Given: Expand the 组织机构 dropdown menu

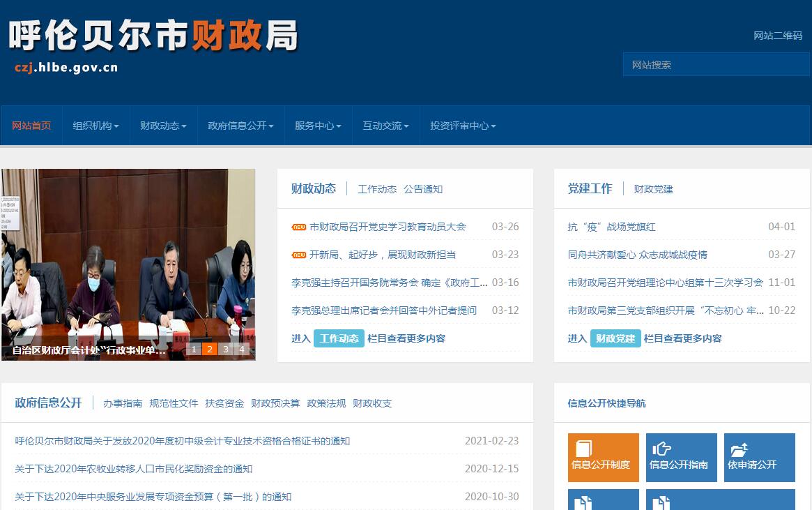Looking at the screenshot, I should point(95,126).
